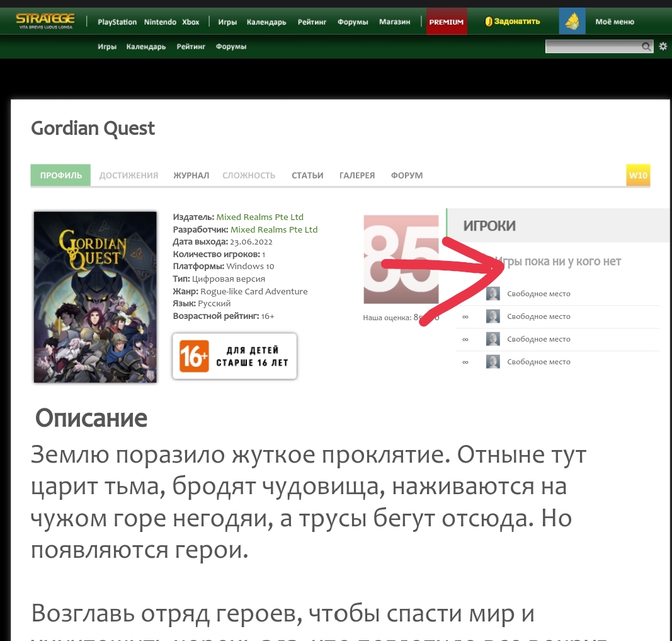Click the orange 16+ age rating icon
The image size is (672, 641).
point(194,356)
